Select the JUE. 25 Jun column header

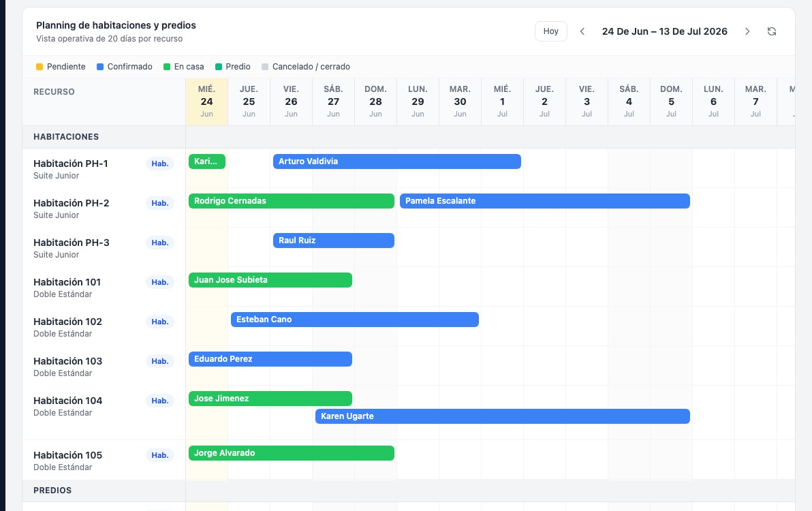coord(249,102)
